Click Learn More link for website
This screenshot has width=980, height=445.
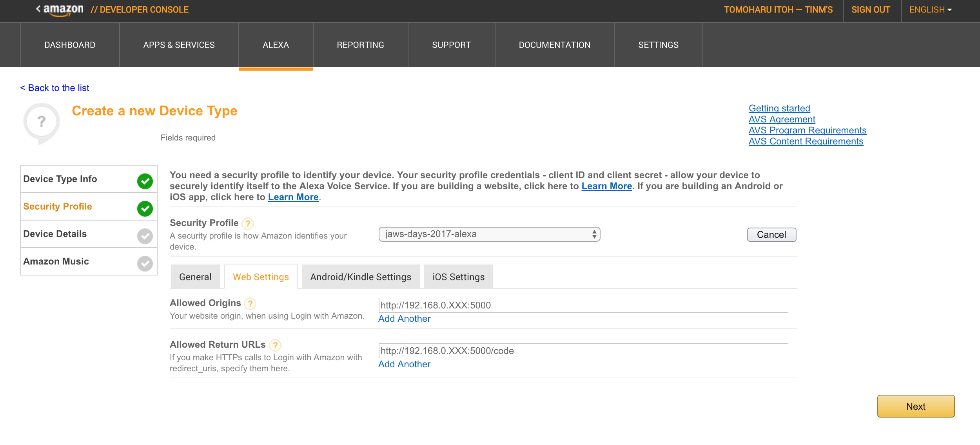point(606,186)
